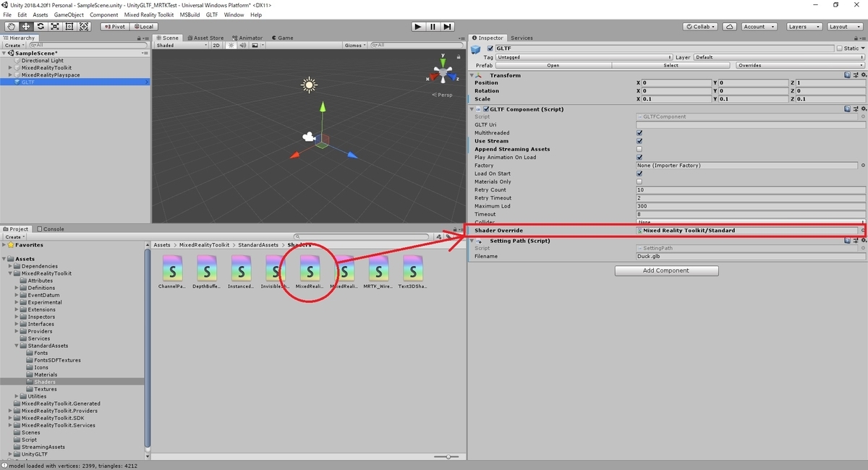Select the DepthBuffe... shader asset
Image resolution: width=868 pixels, height=470 pixels.
206,272
